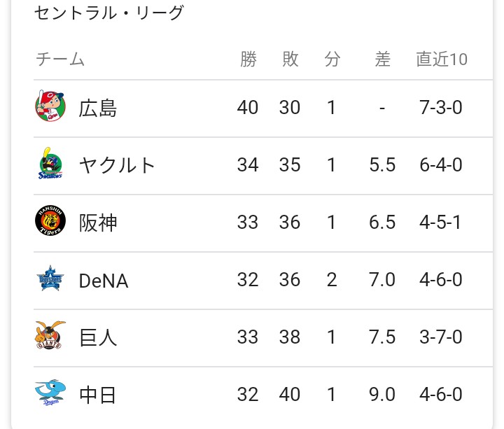
Task: Click Hiroshima's 7-3-0 recent record
Action: [441, 107]
